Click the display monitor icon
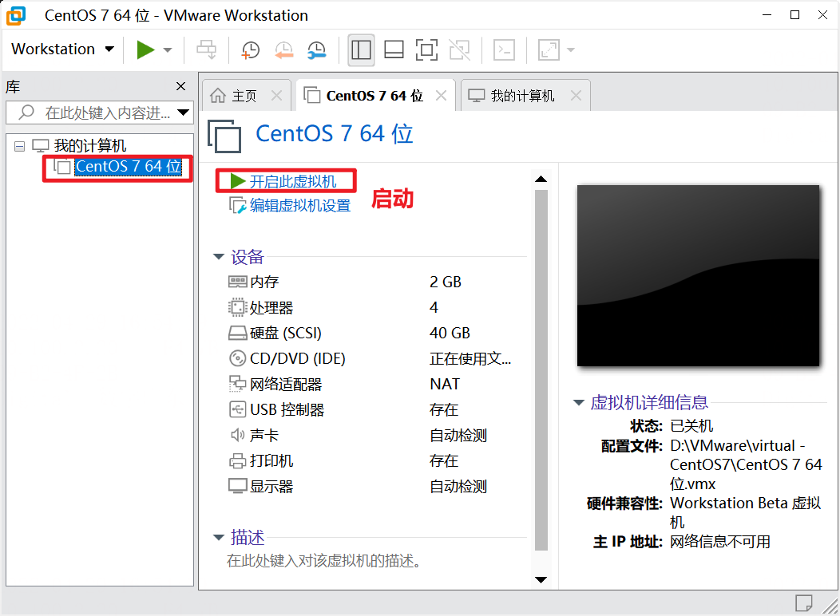This screenshot has width=840, height=616. pos(237,486)
